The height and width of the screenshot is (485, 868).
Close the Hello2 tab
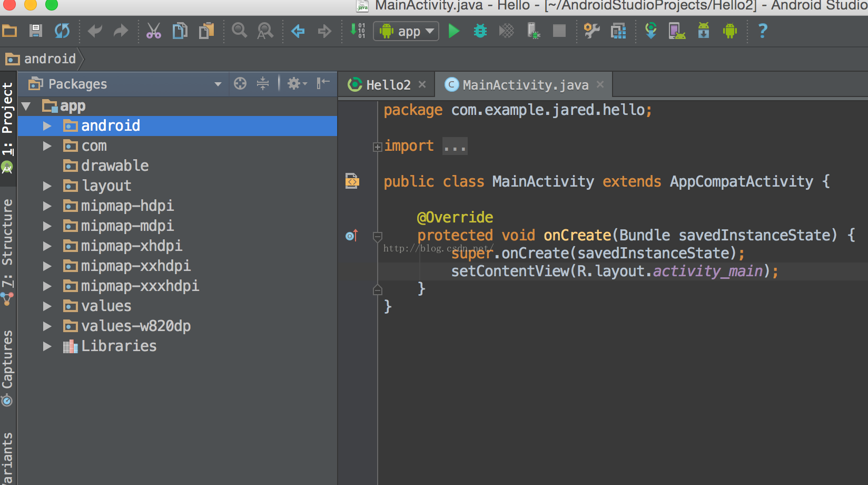click(422, 84)
